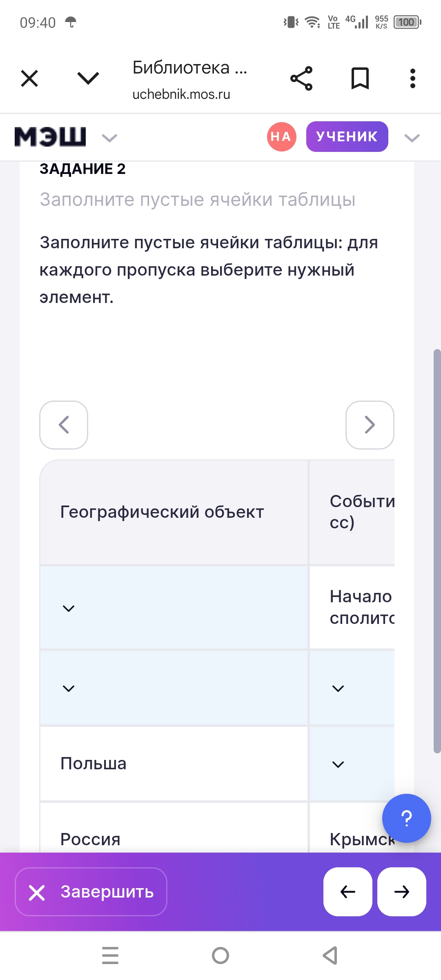Tap the share icon in browser bar

pyautogui.click(x=301, y=78)
